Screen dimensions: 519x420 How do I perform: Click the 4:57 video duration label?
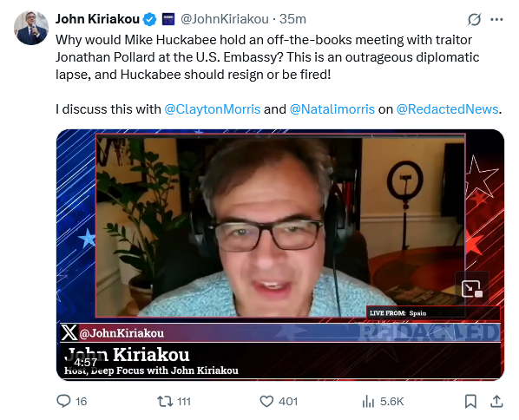coord(85,363)
